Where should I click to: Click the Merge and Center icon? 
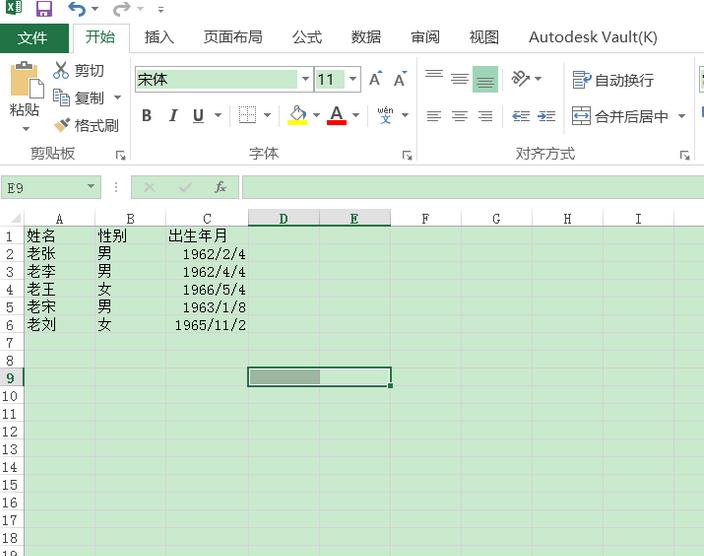pos(581,116)
